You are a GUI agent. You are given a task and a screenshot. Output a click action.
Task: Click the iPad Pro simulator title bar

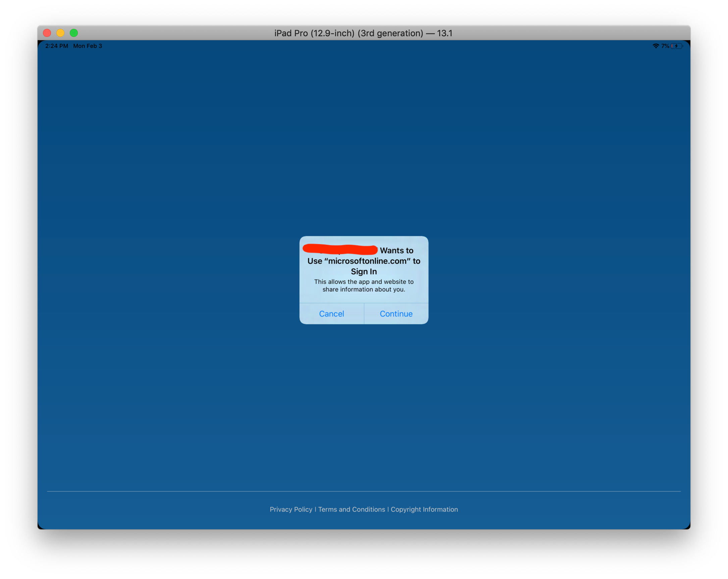point(364,33)
